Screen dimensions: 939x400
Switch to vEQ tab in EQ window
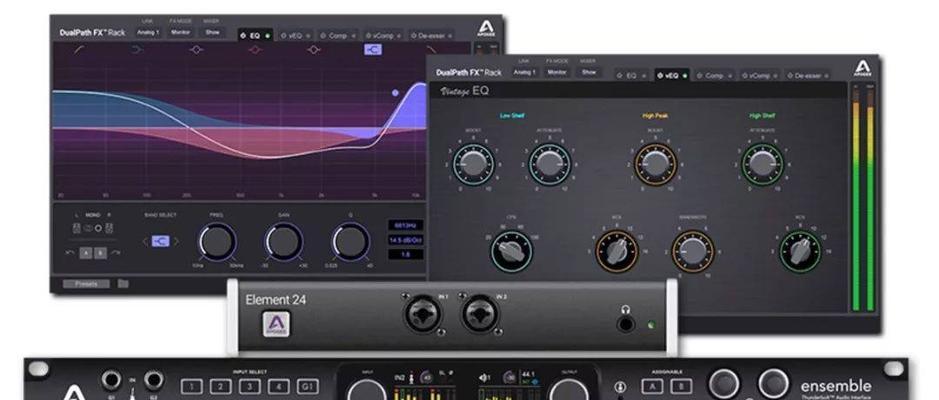296,36
